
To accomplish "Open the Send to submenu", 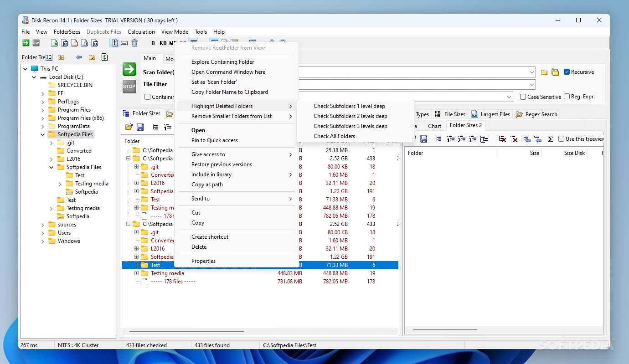I will [x=237, y=199].
